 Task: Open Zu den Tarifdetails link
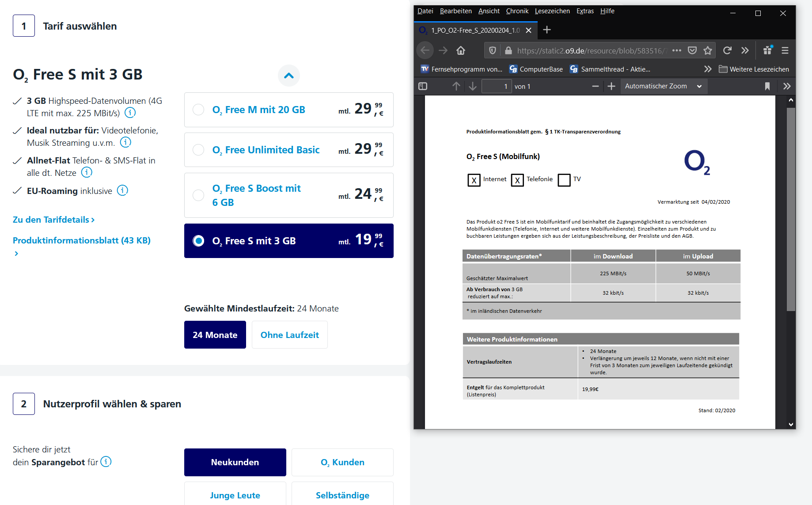[x=53, y=220]
